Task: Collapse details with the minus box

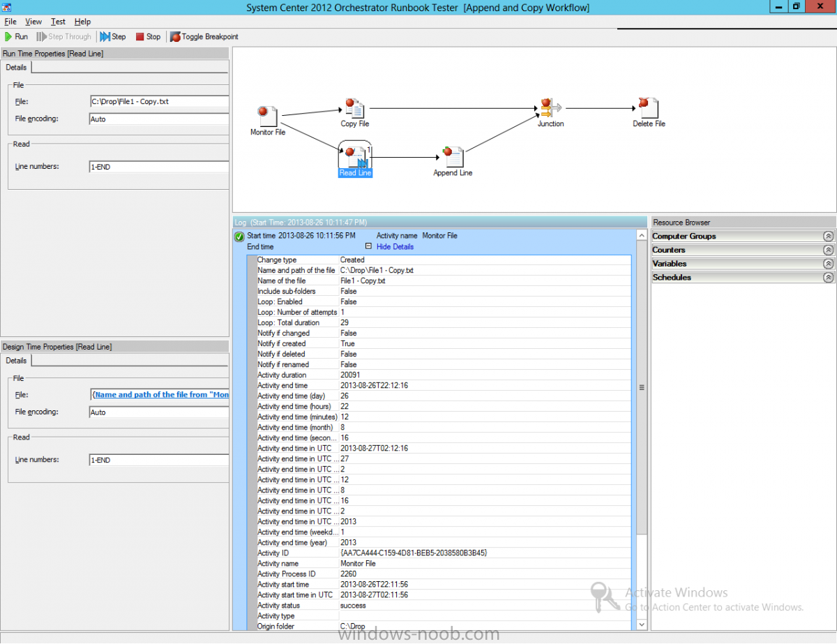Action: (x=368, y=246)
